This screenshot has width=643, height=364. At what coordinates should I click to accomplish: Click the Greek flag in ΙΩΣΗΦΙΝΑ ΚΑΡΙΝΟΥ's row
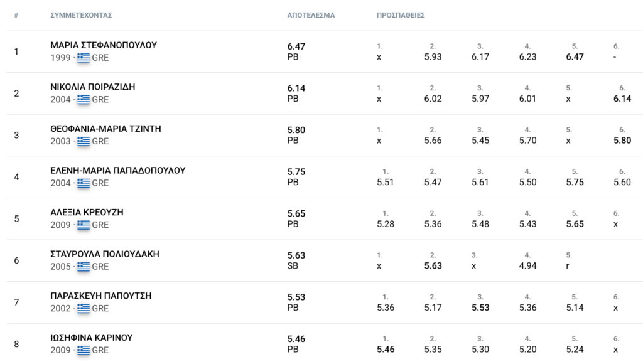coord(84,350)
